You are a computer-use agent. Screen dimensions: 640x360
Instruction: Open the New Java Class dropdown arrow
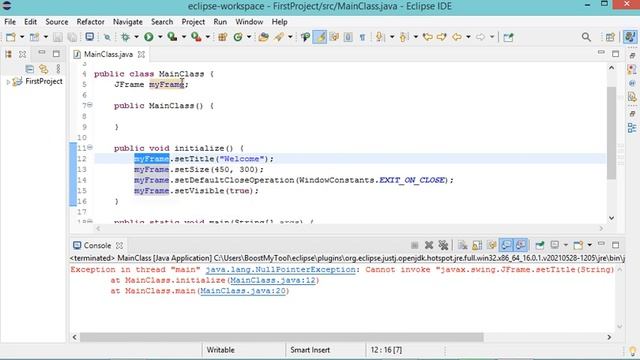click(x=249, y=37)
